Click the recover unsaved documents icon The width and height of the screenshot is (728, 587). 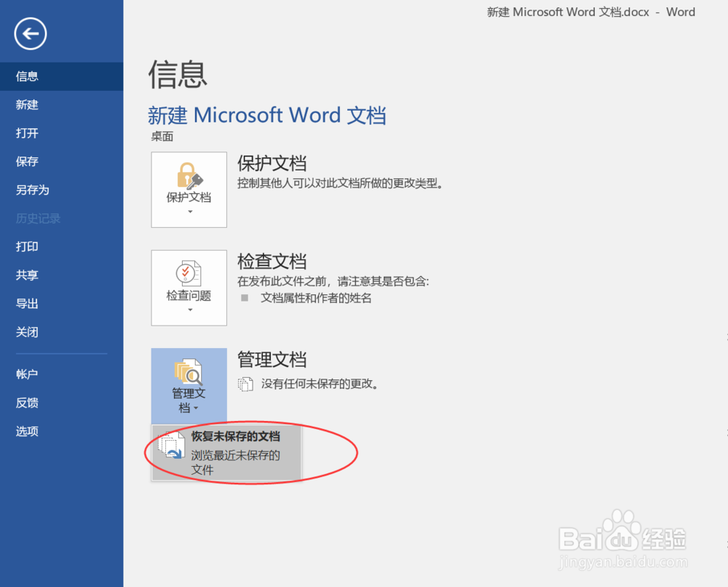pos(171,446)
